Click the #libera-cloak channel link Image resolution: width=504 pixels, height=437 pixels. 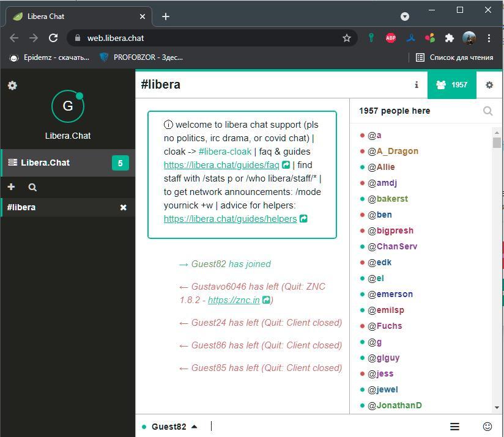tap(224, 152)
